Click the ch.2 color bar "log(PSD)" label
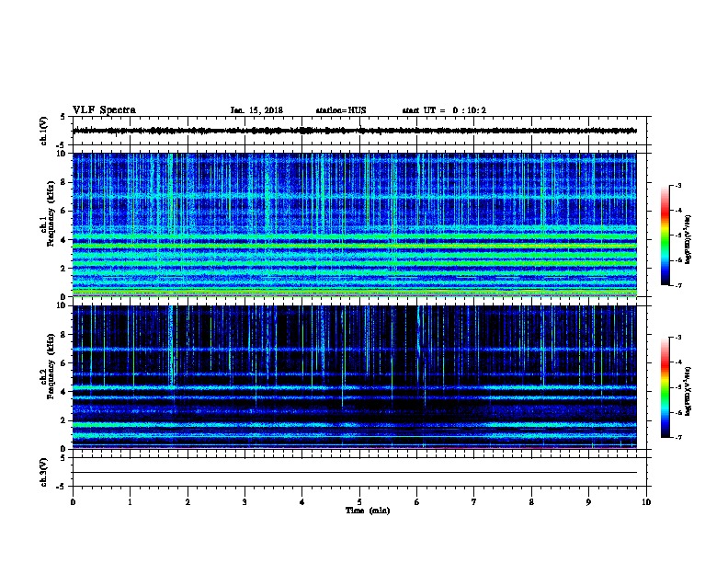728x563 pixels. click(x=688, y=391)
